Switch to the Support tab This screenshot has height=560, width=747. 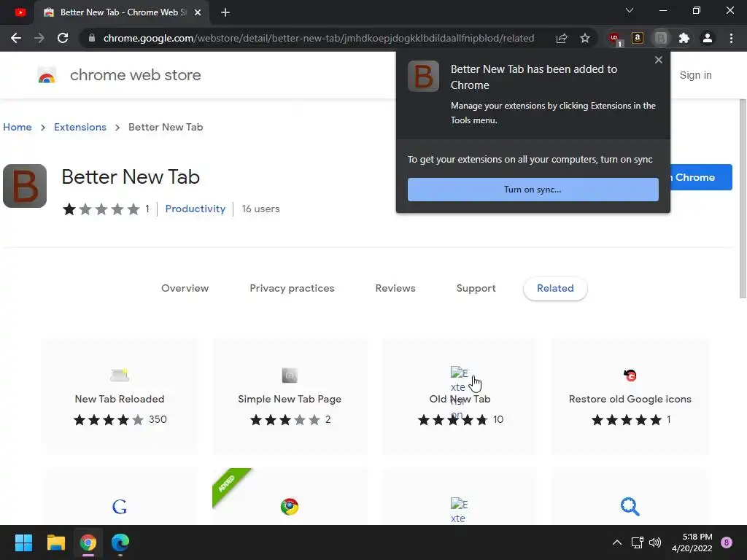click(476, 288)
